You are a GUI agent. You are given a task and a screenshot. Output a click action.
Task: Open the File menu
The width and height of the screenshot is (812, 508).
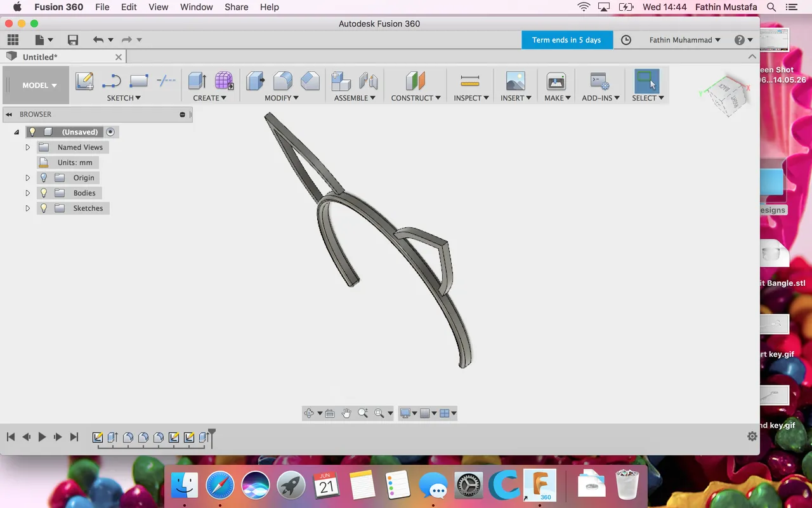(102, 7)
